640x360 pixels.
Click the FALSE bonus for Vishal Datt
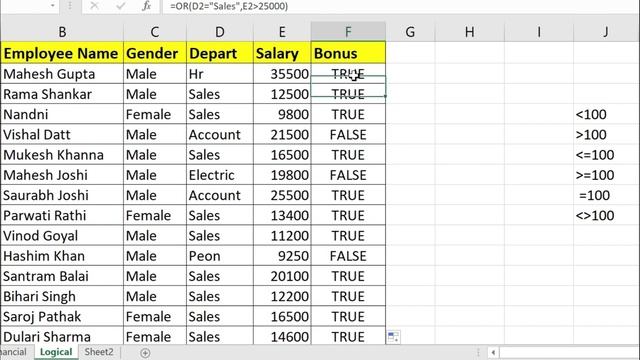pyautogui.click(x=348, y=135)
